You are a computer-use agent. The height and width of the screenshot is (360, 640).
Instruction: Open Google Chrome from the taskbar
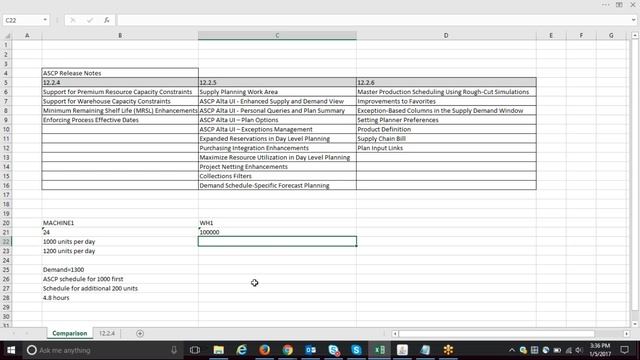click(x=287, y=350)
